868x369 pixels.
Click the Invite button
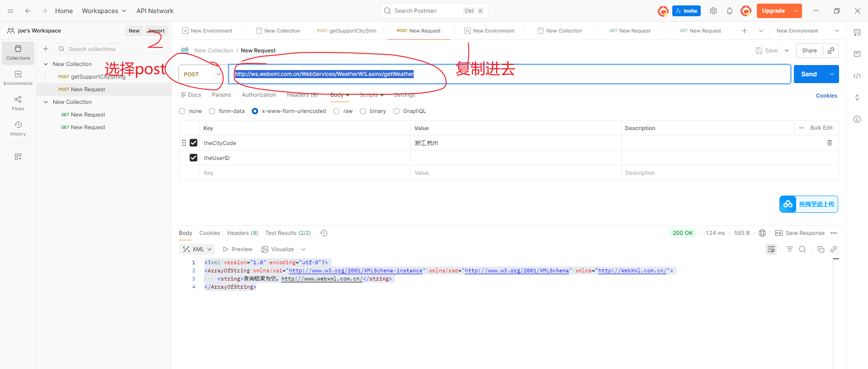(x=686, y=11)
